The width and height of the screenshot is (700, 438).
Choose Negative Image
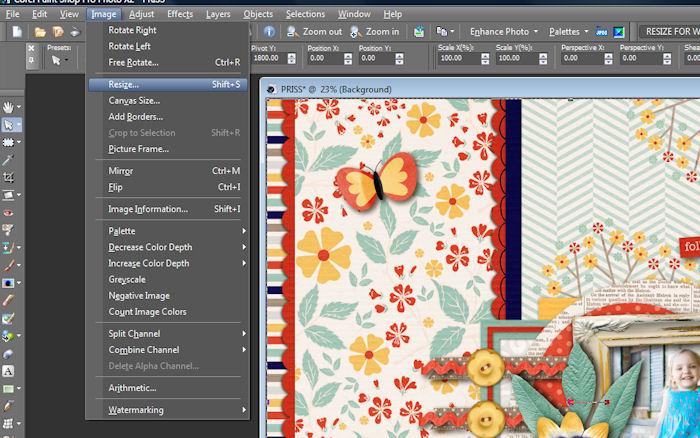click(168, 296)
